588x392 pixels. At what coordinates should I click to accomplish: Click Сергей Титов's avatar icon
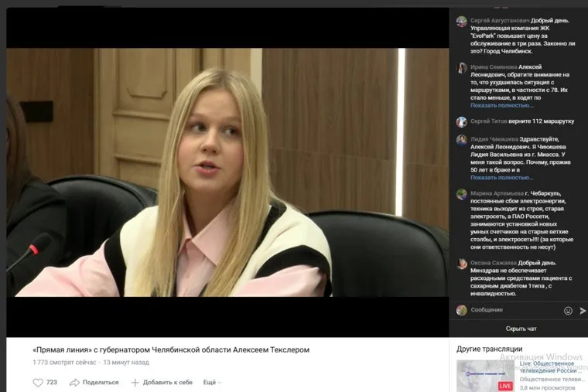tap(462, 121)
